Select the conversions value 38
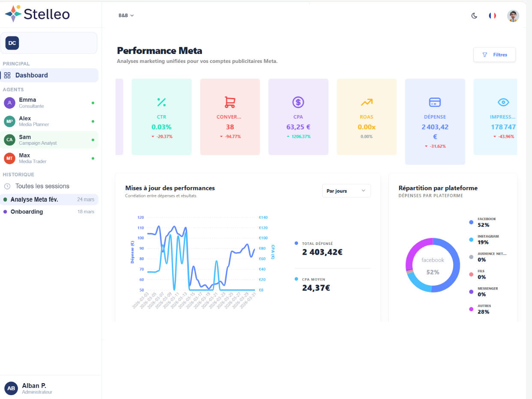The image size is (532, 399). click(230, 127)
